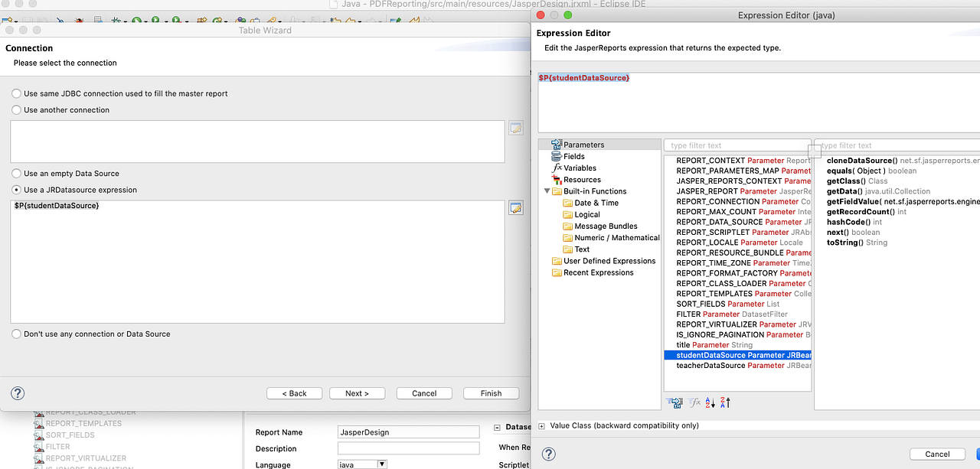Click the JRDatasource expression box in Table Wizard
This screenshot has height=469, width=980.
coord(257,261)
